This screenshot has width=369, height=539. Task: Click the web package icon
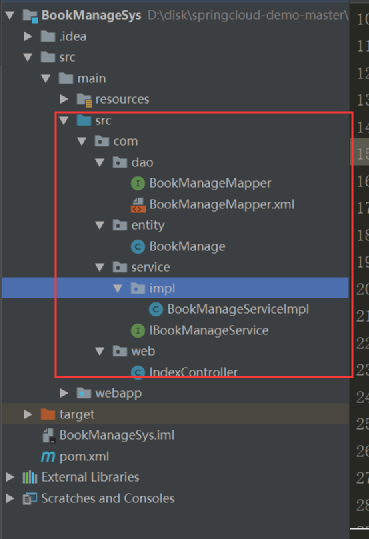pyautogui.click(x=120, y=351)
